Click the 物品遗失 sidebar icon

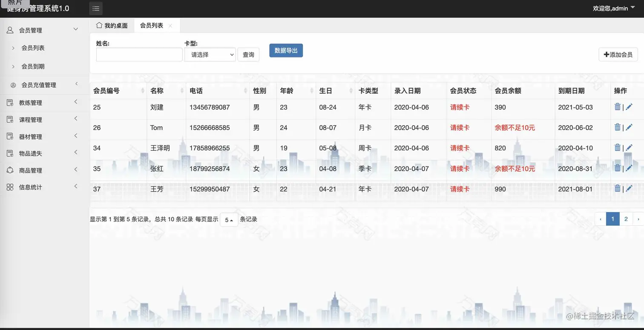point(10,153)
